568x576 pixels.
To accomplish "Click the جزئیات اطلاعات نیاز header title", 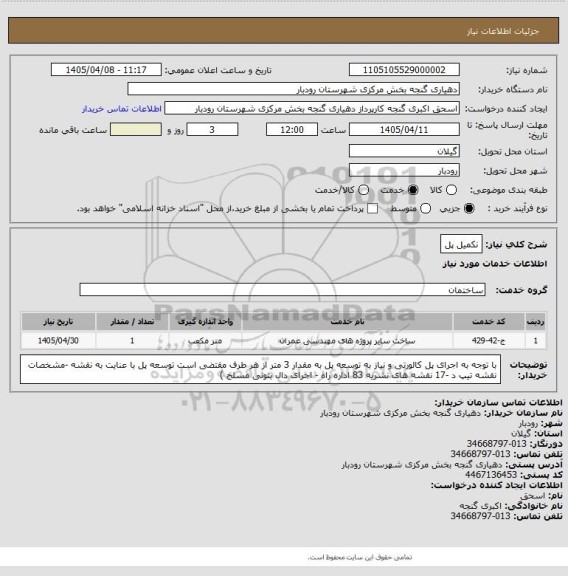I will [503, 32].
